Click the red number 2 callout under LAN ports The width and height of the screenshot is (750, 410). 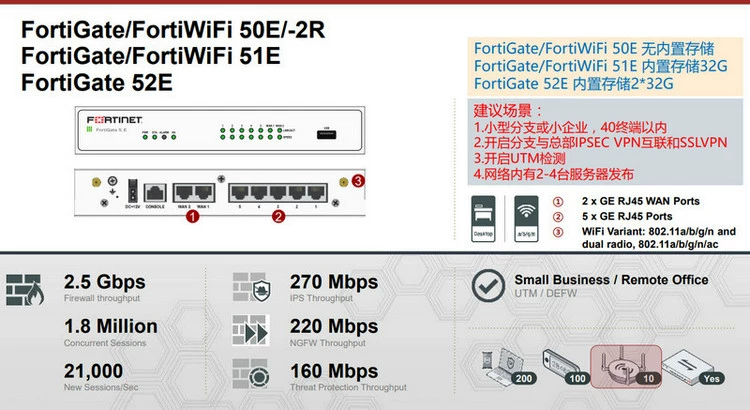[x=278, y=213]
